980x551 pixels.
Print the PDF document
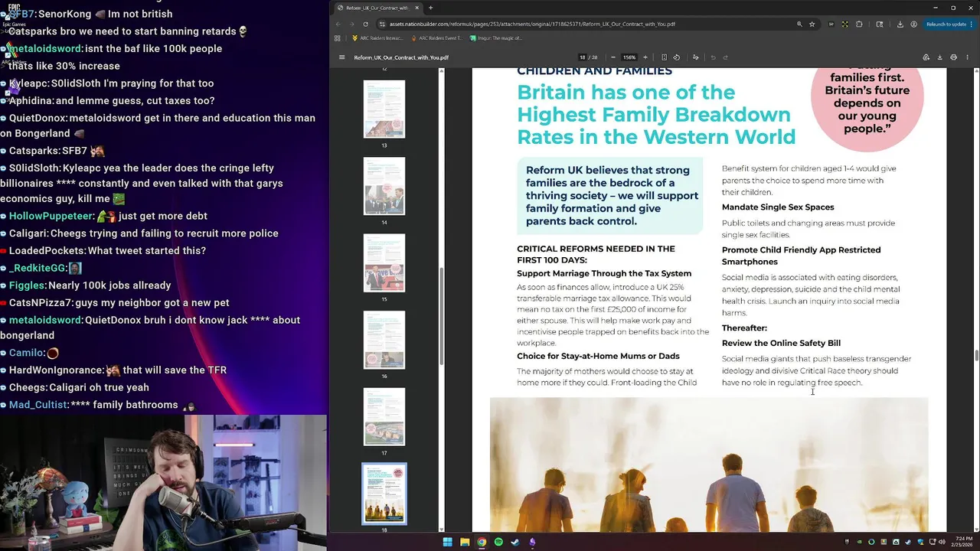(x=953, y=57)
